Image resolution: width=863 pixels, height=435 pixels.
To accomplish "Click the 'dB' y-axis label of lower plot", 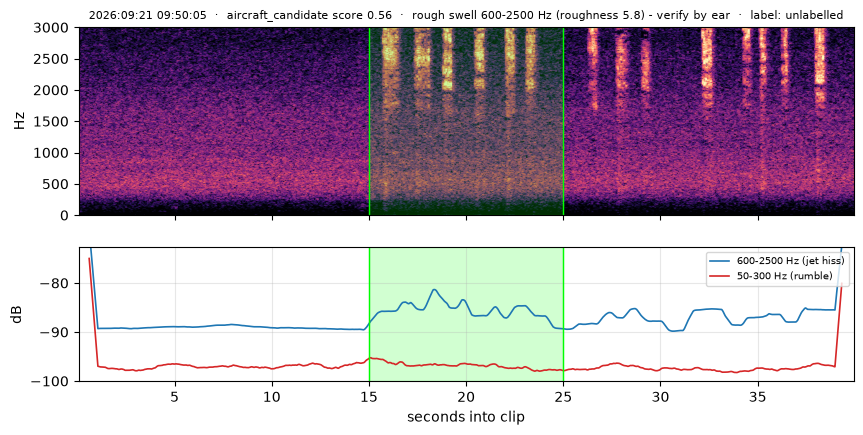I will (x=17, y=314).
